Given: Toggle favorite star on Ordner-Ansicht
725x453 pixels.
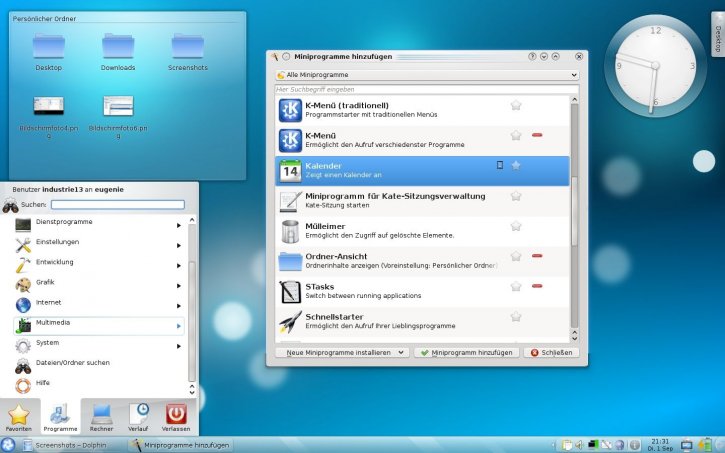Looking at the screenshot, I should click(x=516, y=256).
